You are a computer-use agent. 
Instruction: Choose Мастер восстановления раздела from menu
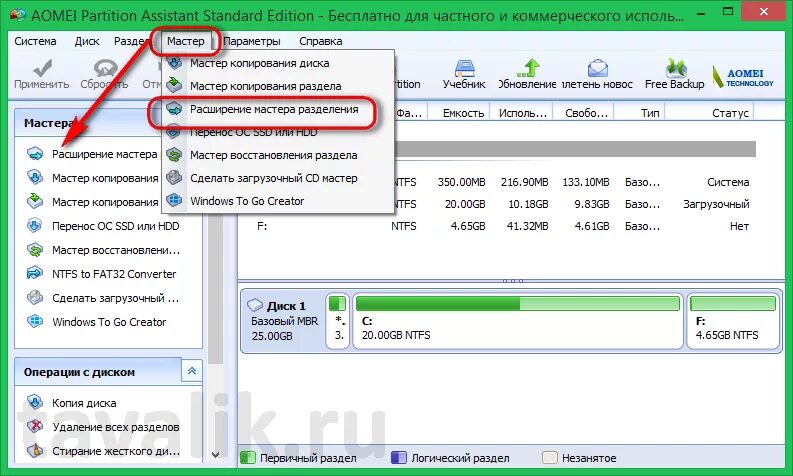click(x=274, y=155)
